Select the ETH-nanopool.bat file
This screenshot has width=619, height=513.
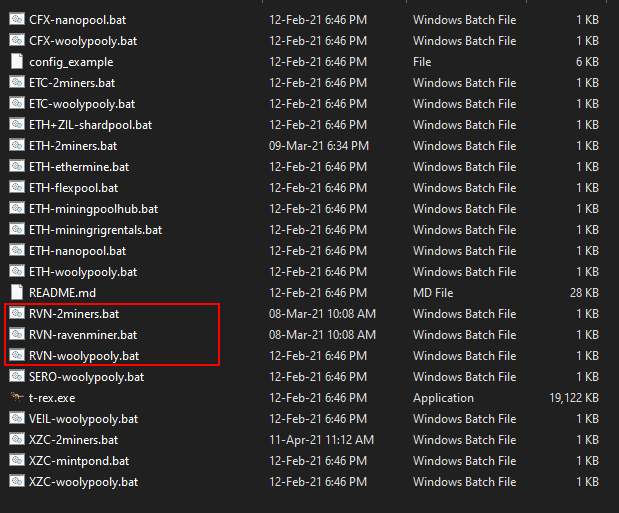point(77,251)
